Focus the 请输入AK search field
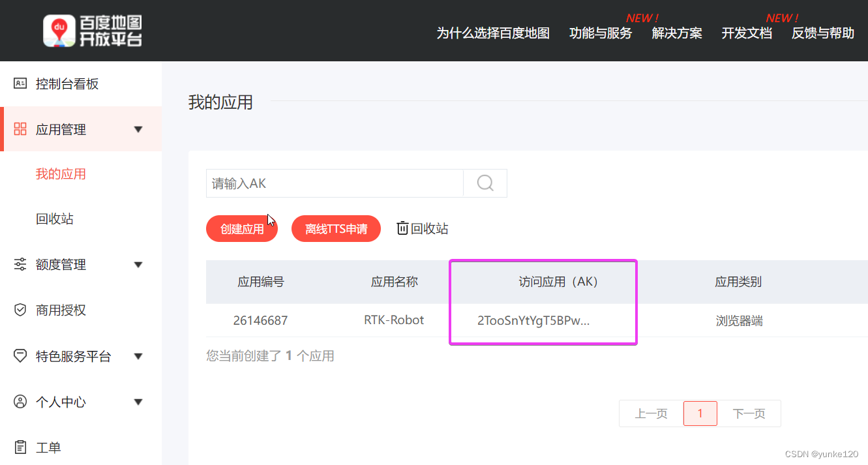The width and height of the screenshot is (868, 465). 335,183
